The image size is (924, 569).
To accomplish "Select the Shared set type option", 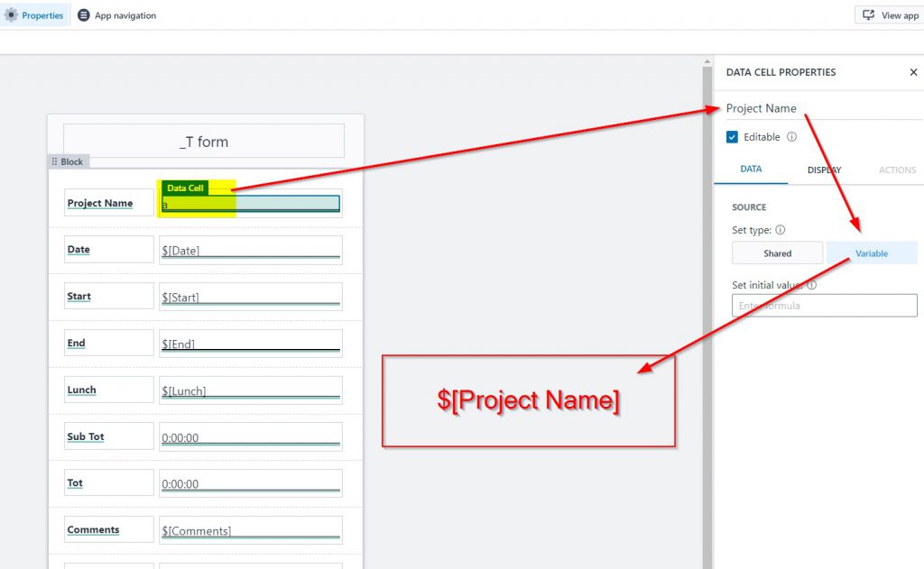I will point(777,253).
